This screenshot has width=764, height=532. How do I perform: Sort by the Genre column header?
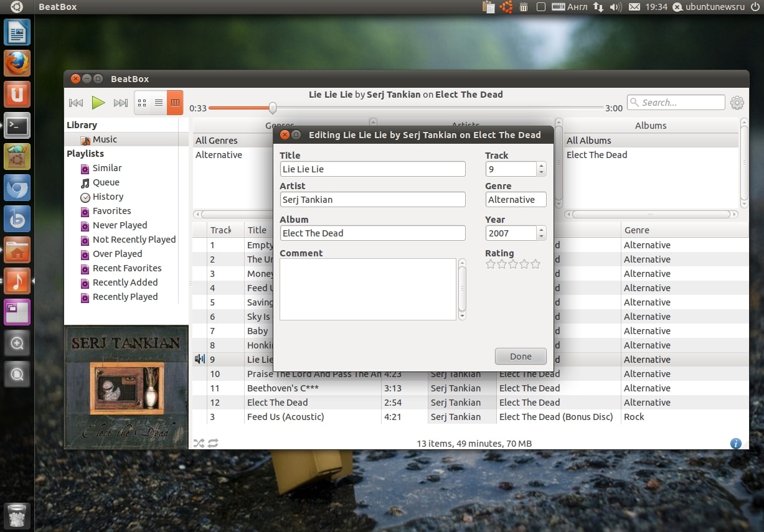tap(685, 230)
